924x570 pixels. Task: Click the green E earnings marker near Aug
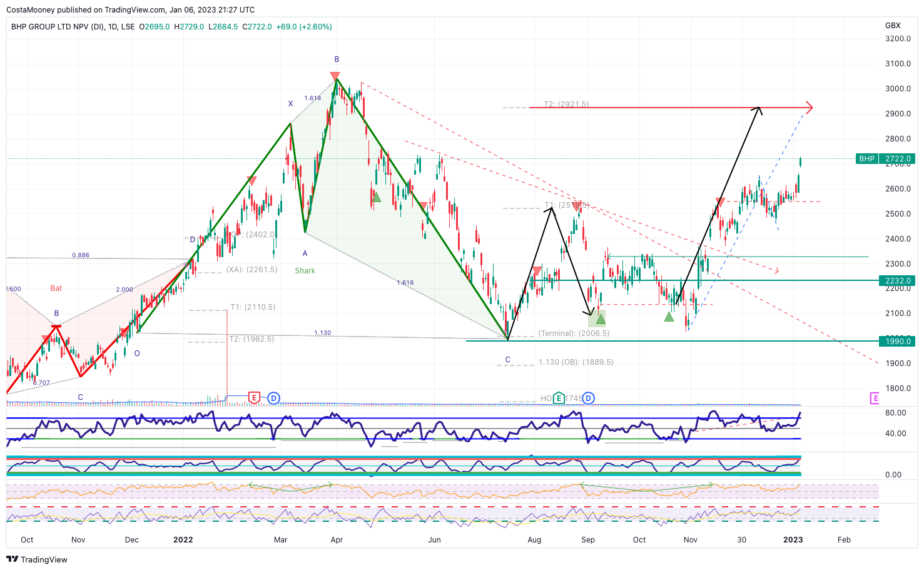[x=559, y=398]
